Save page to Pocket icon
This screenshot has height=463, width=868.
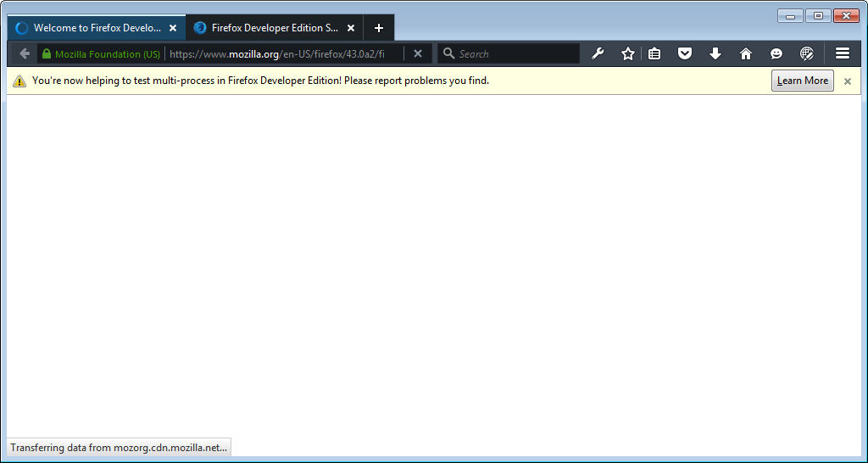[685, 53]
